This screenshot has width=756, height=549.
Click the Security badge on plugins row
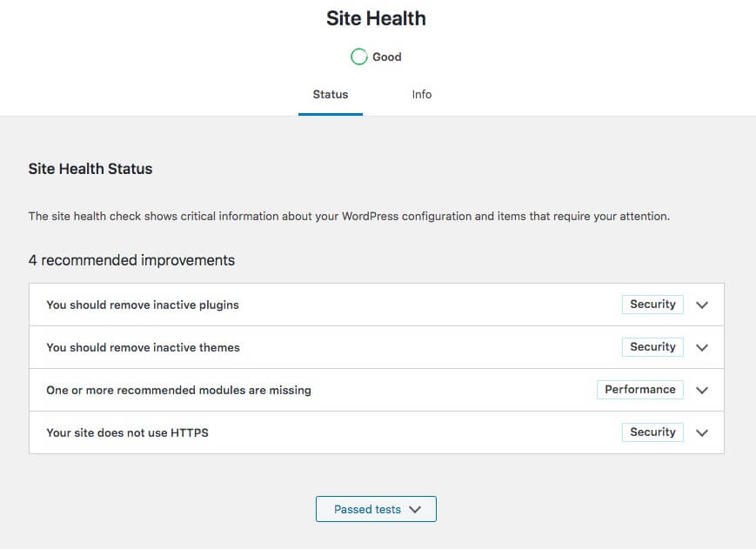click(652, 305)
